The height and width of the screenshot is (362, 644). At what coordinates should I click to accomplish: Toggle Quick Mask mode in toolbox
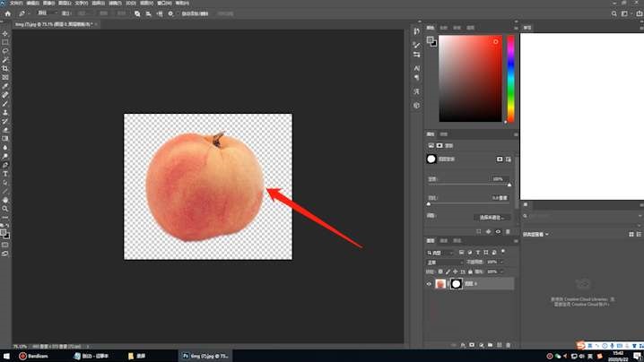5,245
